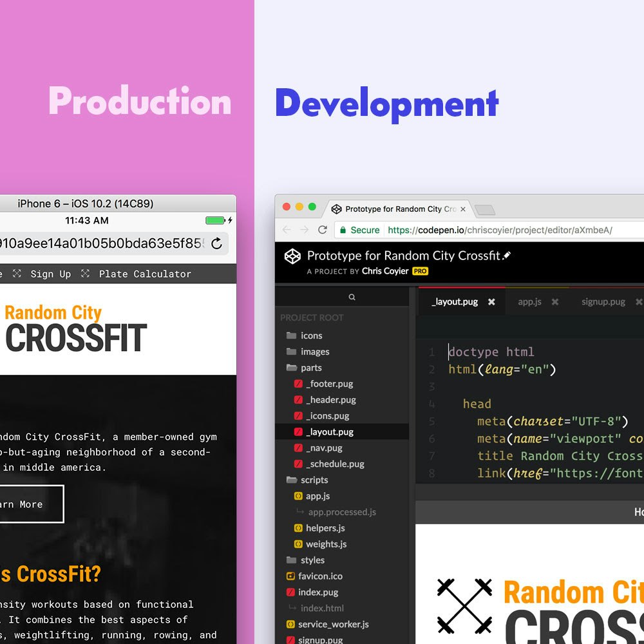Click the Random City CrossFit logo on iPhone
Viewport: 644px width, 644px height.
pyautogui.click(x=75, y=328)
